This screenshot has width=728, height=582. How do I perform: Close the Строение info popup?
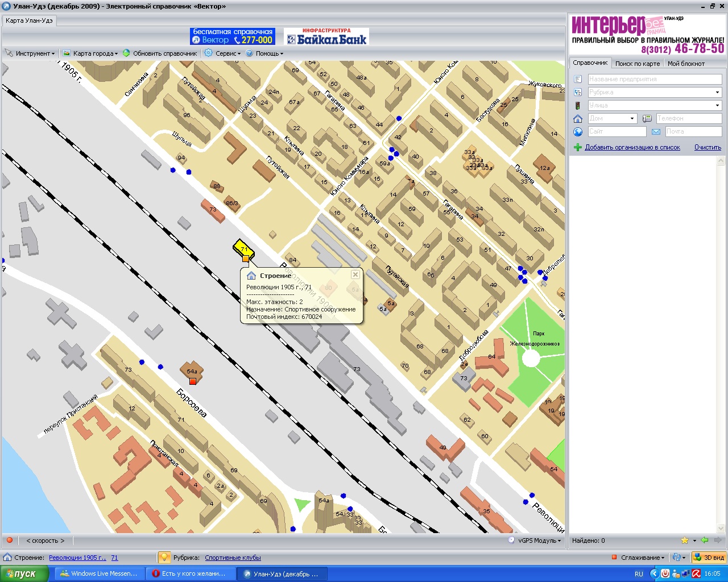point(355,275)
